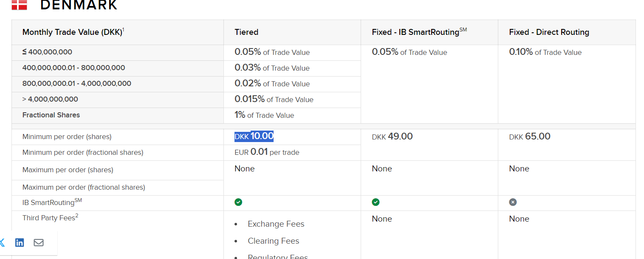The height and width of the screenshot is (259, 644).
Task: Click the email envelope share icon
Action: pos(39,242)
